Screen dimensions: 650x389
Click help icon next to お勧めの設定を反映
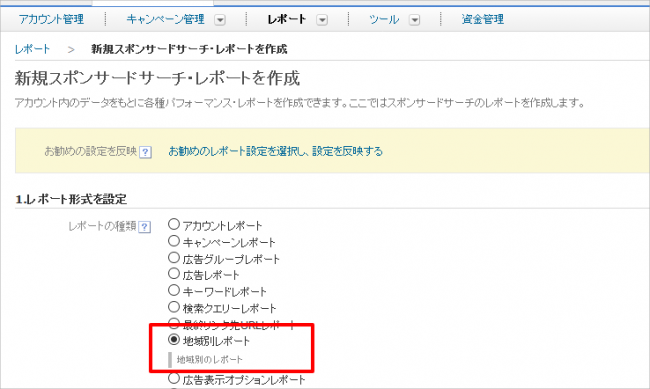pyautogui.click(x=145, y=152)
